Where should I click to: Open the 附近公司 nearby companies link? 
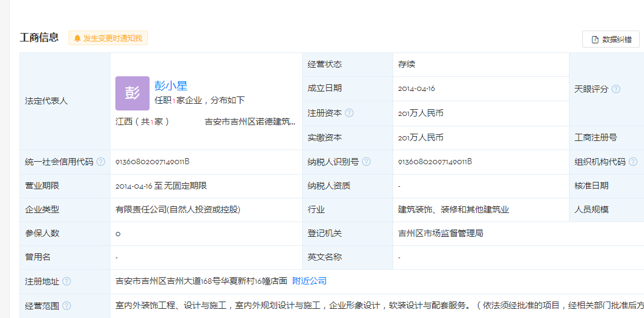[309, 281]
